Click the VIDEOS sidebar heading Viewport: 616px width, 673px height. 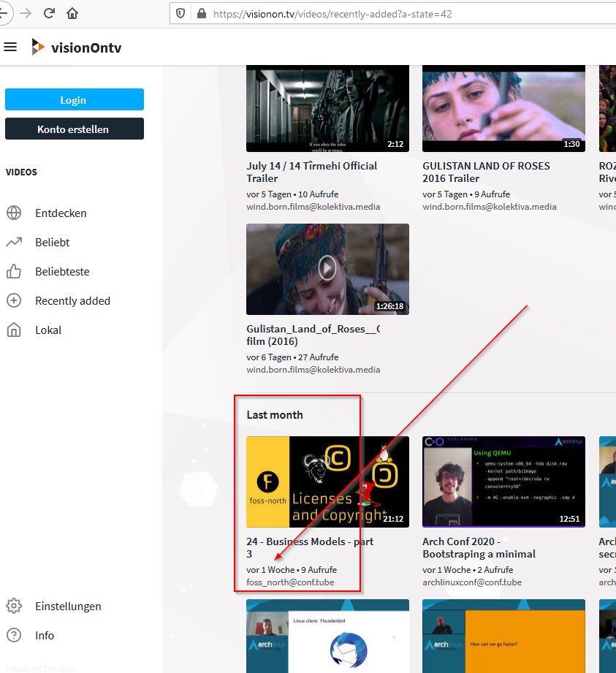pyautogui.click(x=21, y=172)
